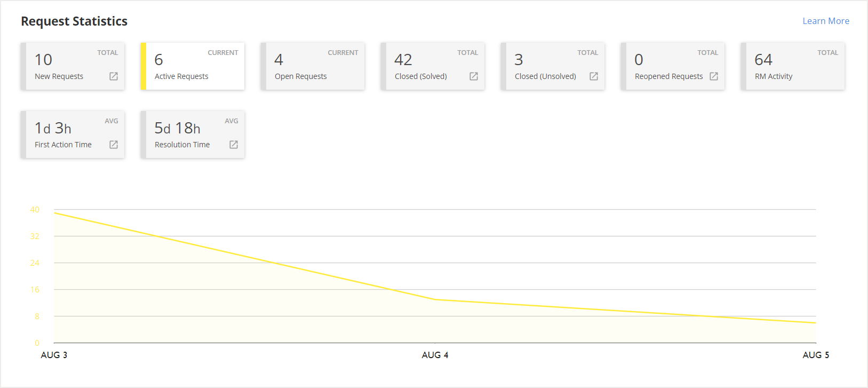
Task: Open New Requests details via external link icon
Action: [x=113, y=76]
